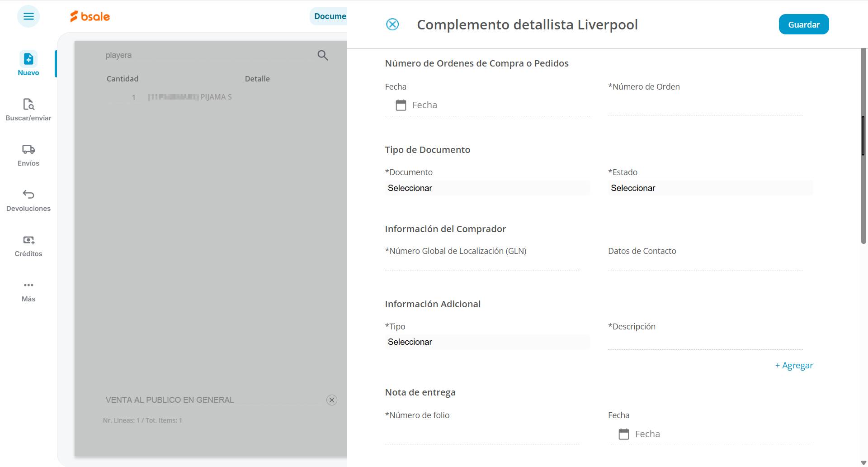Click the bsale logo

90,16
